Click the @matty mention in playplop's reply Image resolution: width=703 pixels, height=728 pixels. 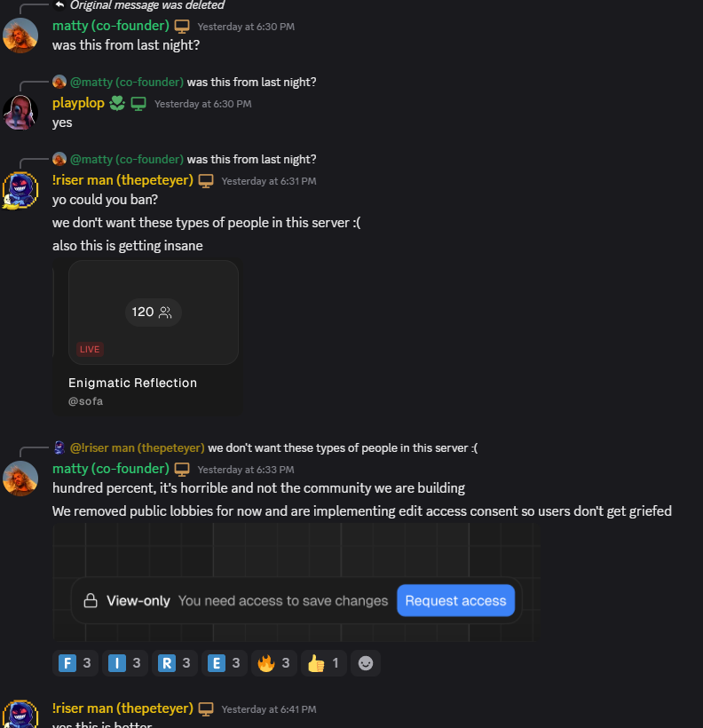126,83
